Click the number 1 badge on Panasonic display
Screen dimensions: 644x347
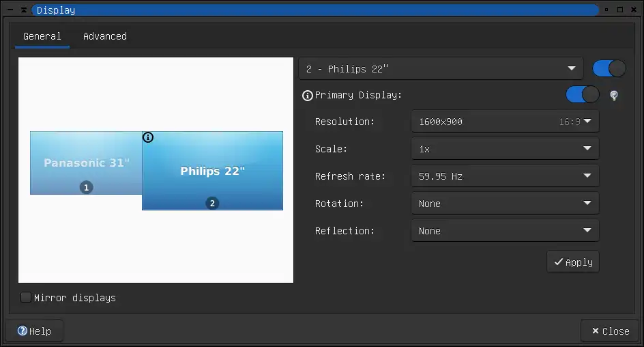pyautogui.click(x=86, y=187)
